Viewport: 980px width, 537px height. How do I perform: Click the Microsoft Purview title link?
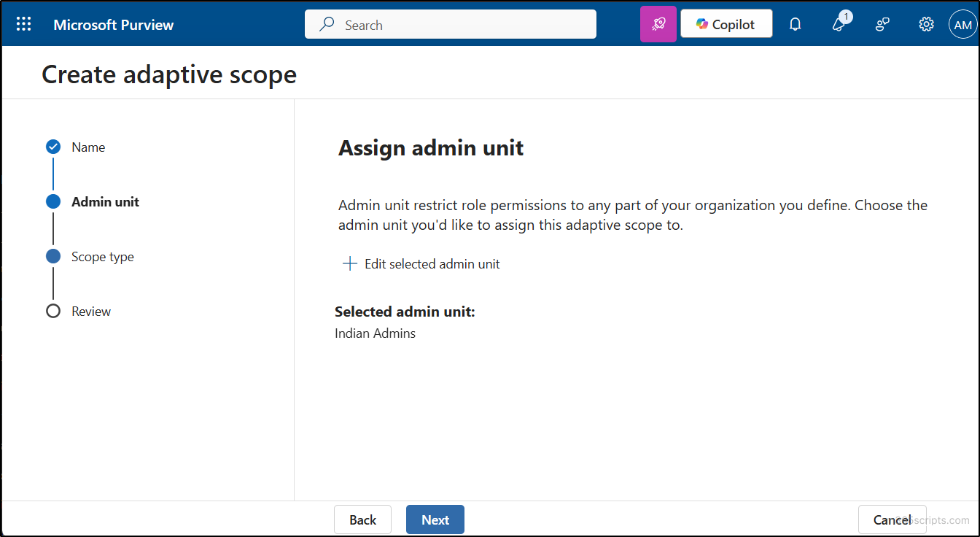click(x=113, y=25)
